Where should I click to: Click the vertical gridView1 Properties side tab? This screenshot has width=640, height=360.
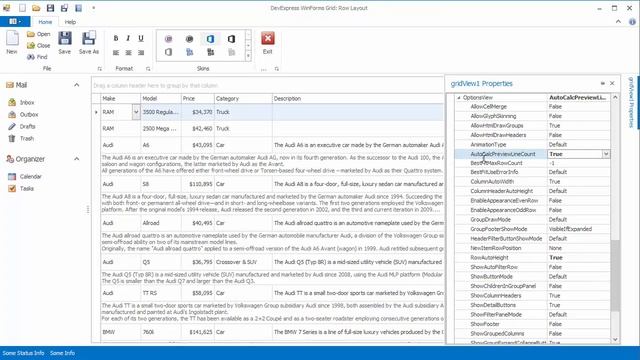click(631, 102)
